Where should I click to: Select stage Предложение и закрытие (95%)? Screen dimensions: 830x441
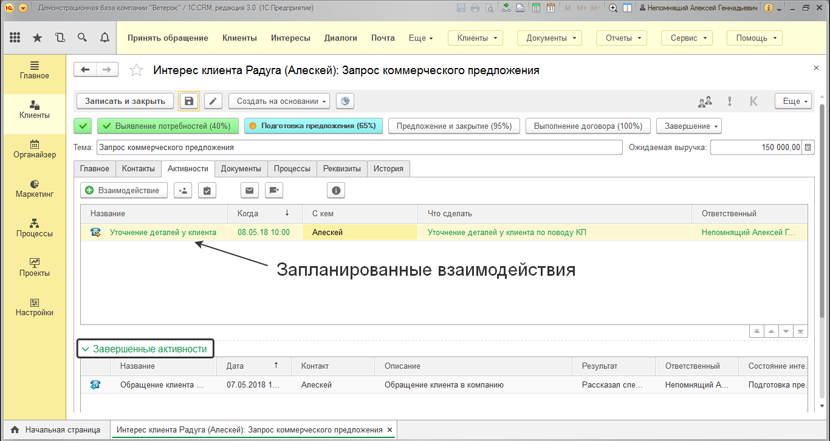[453, 126]
